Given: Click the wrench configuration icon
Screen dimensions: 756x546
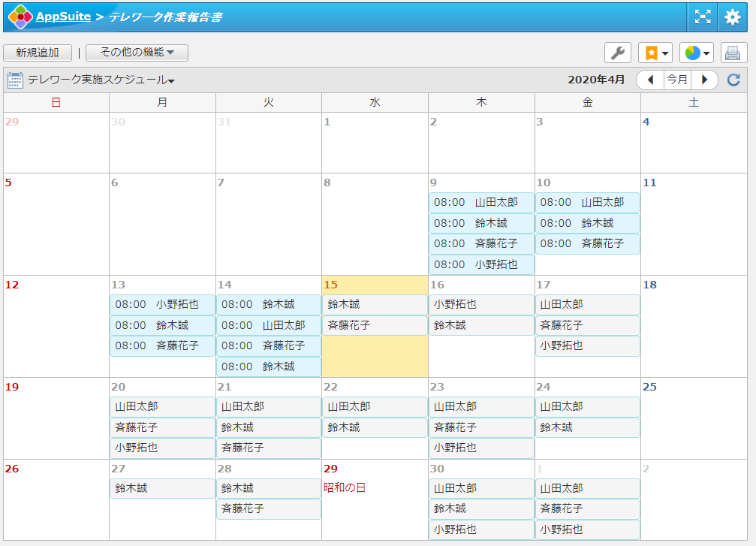Looking at the screenshot, I should coord(618,53).
